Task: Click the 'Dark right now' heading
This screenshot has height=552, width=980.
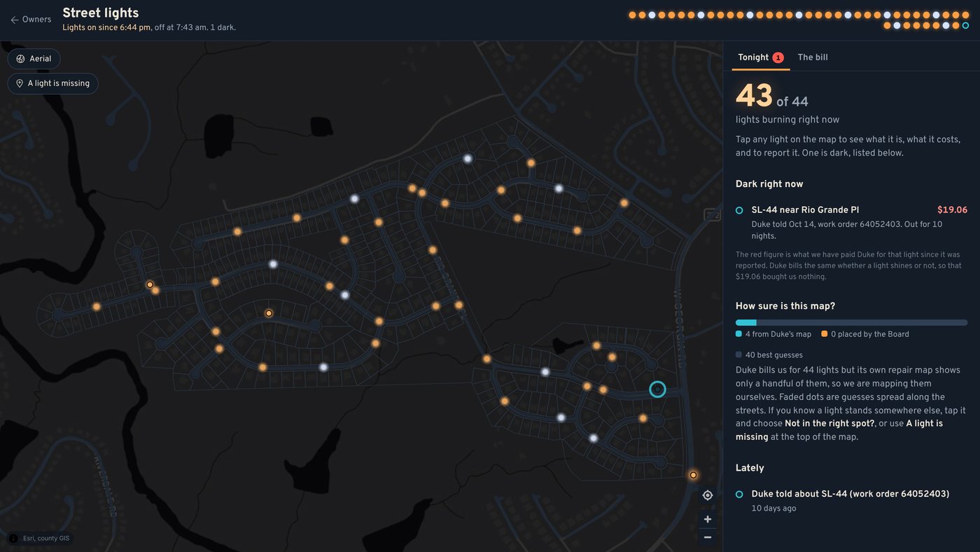Action: [769, 184]
